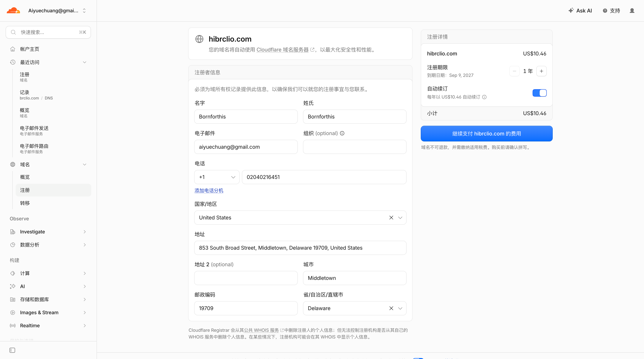Image resolution: width=644 pixels, height=359 pixels.
Task: Decrease the registration period with minus
Action: (514, 71)
